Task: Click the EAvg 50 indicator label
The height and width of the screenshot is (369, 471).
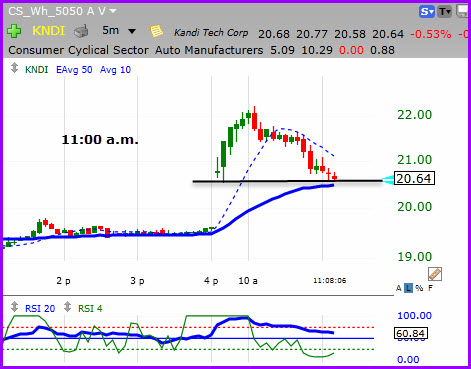Action: click(x=74, y=70)
